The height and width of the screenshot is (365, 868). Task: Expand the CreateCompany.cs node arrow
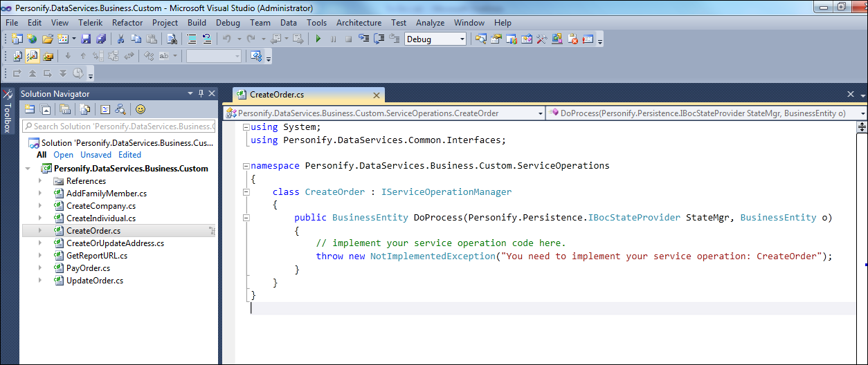[x=40, y=206]
